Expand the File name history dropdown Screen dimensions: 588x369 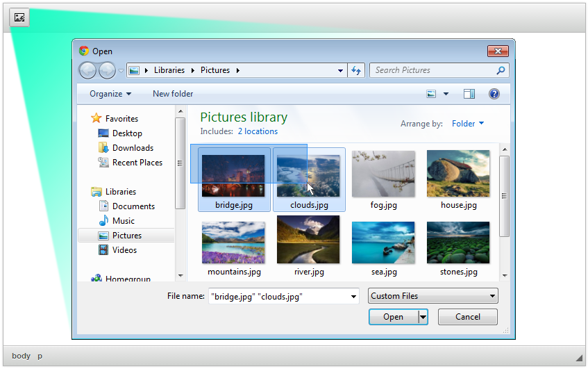pyautogui.click(x=353, y=296)
